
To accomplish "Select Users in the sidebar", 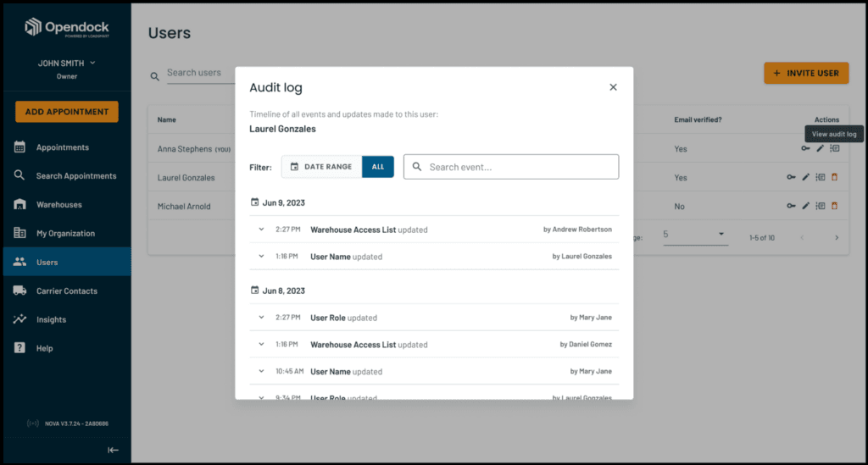I will pos(66,262).
